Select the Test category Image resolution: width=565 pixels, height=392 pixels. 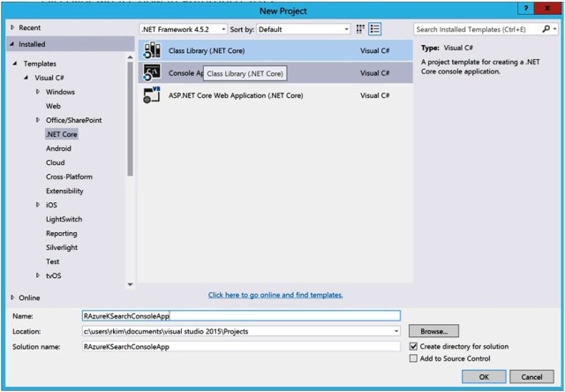pyautogui.click(x=53, y=261)
